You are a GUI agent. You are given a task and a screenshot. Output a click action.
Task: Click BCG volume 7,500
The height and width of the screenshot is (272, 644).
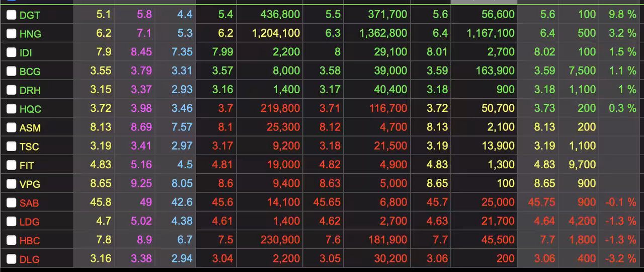click(582, 71)
